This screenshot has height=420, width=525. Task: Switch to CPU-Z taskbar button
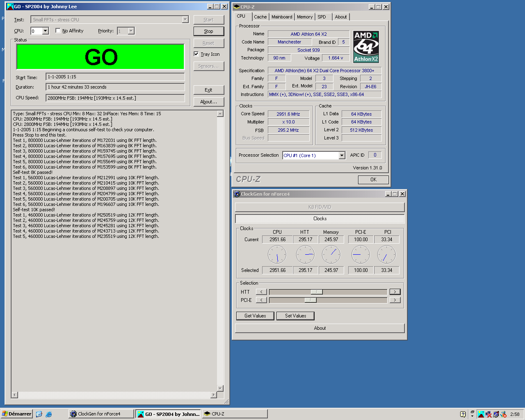pos(234,414)
